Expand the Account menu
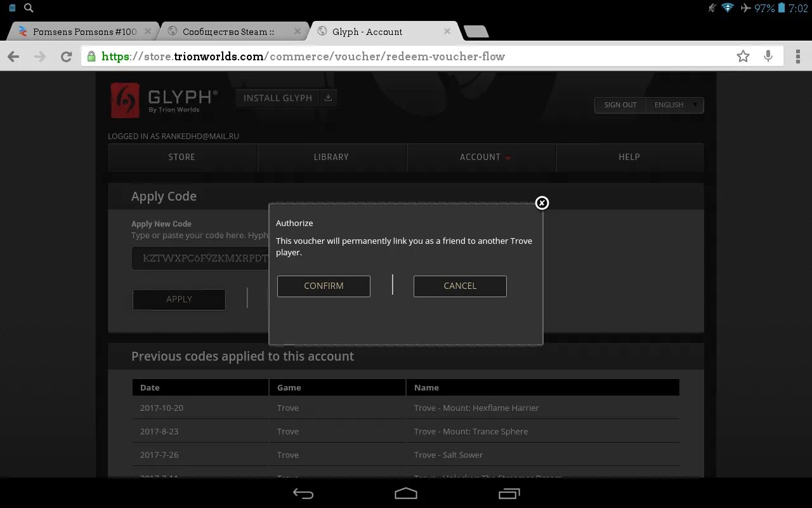812x508 pixels. pos(481,157)
